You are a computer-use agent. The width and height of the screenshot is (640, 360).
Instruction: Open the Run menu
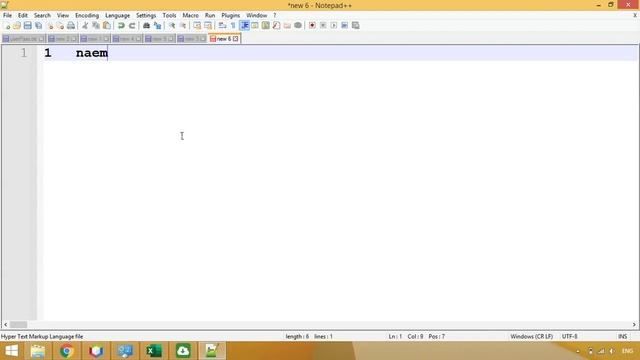[210, 15]
